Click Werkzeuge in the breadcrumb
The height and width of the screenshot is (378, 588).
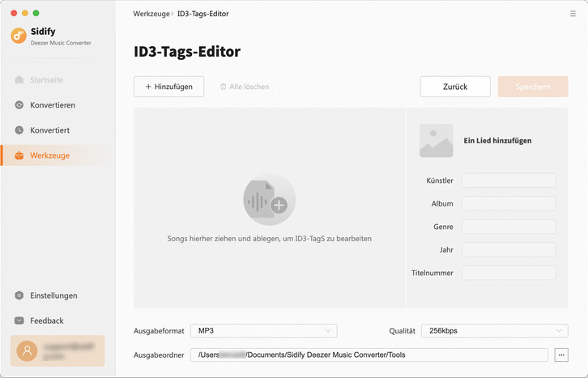(x=151, y=14)
